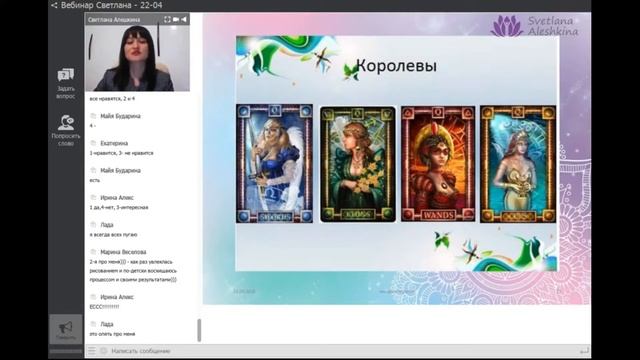
Task: Toggle the presenter camera icon
Action: tap(176, 19)
